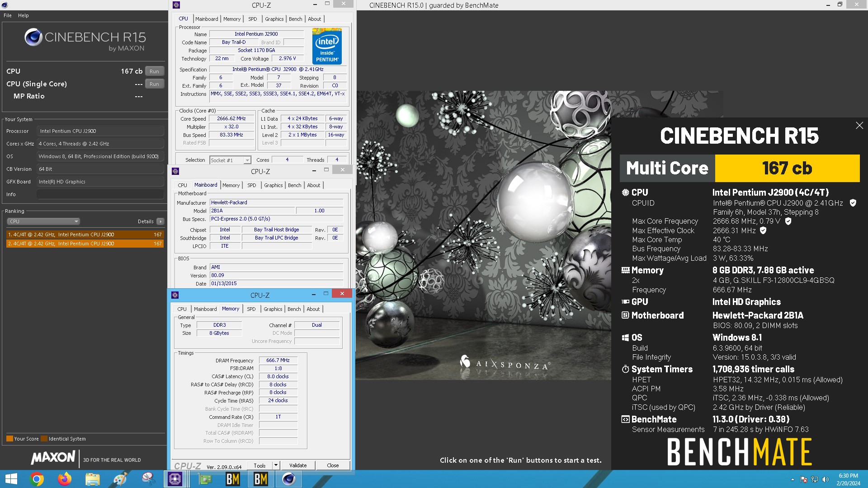Expand the Tools dropdown arrow in CPU-Z
This screenshot has height=488, width=868.
click(275, 465)
